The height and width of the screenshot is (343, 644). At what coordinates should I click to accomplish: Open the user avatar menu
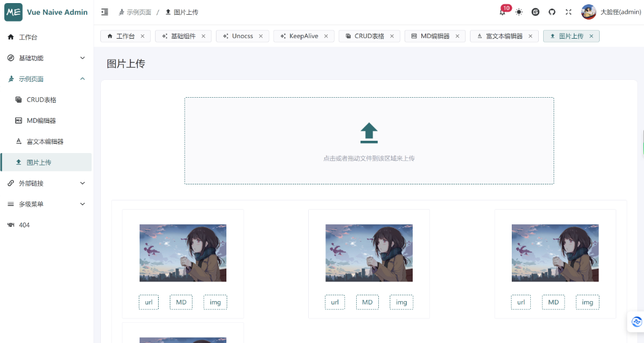tap(589, 12)
